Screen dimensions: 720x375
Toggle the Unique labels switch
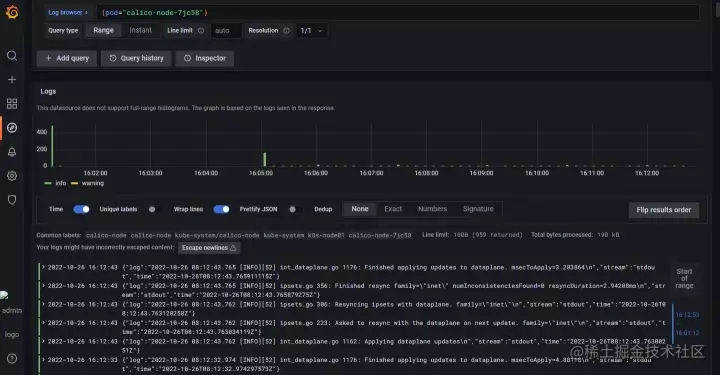tap(154, 209)
